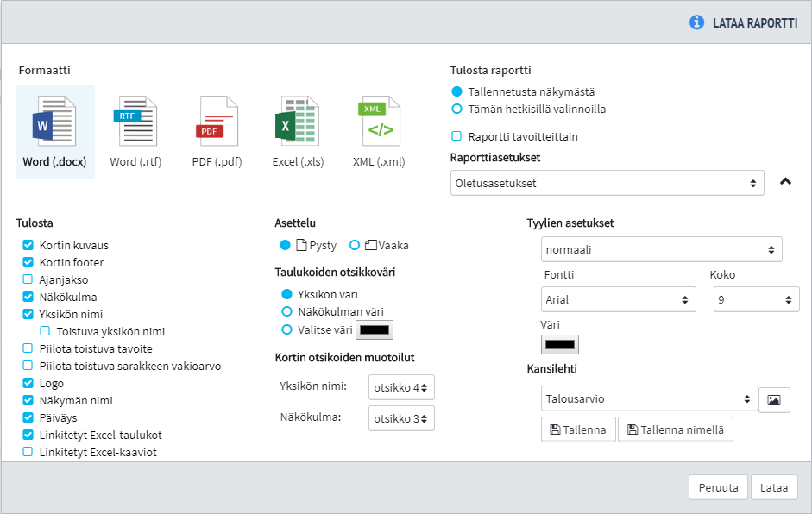Image resolution: width=812 pixels, height=514 pixels.
Task: Uncheck the Kortin kuvaus checkbox
Action: click(28, 245)
